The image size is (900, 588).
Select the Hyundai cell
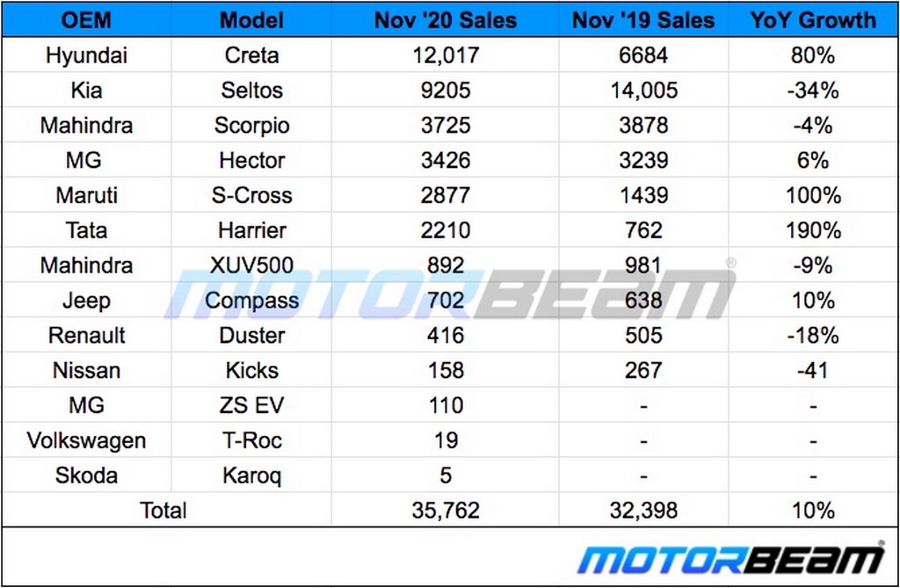point(86,55)
